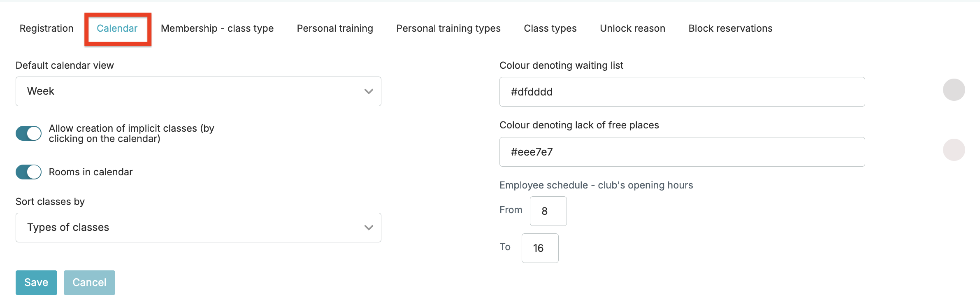Go to the Personal training tab
The height and width of the screenshot is (307, 980).
pos(335,28)
